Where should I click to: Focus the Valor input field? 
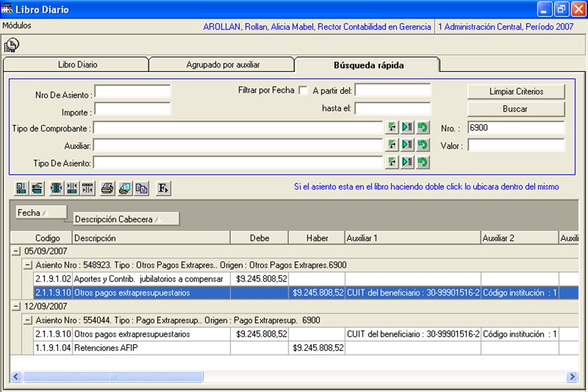[x=516, y=145]
